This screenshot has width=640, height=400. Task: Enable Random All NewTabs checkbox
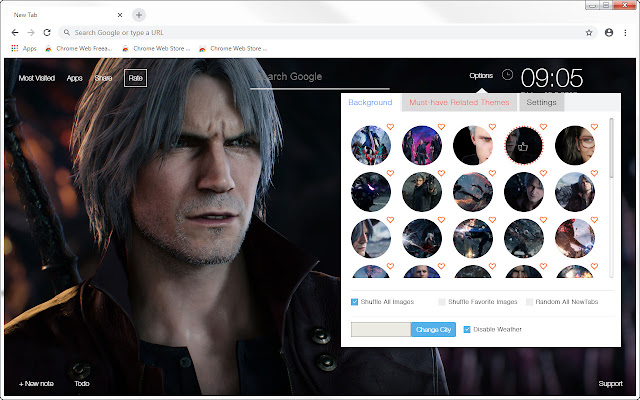(529, 302)
